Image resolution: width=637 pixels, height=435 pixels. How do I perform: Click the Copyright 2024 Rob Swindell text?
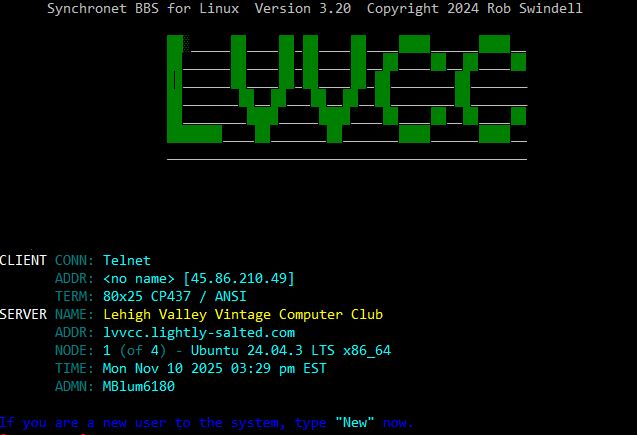pos(475,8)
